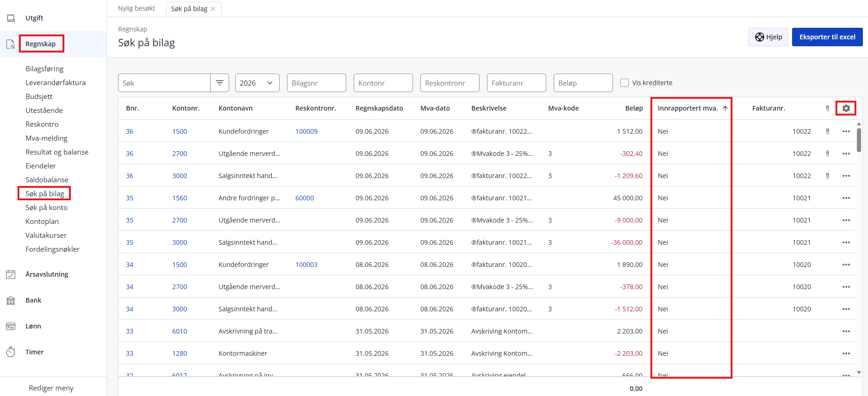Open Fordelingsnøkler in sidebar
Screen dimensions: 868x396
[x=52, y=249]
